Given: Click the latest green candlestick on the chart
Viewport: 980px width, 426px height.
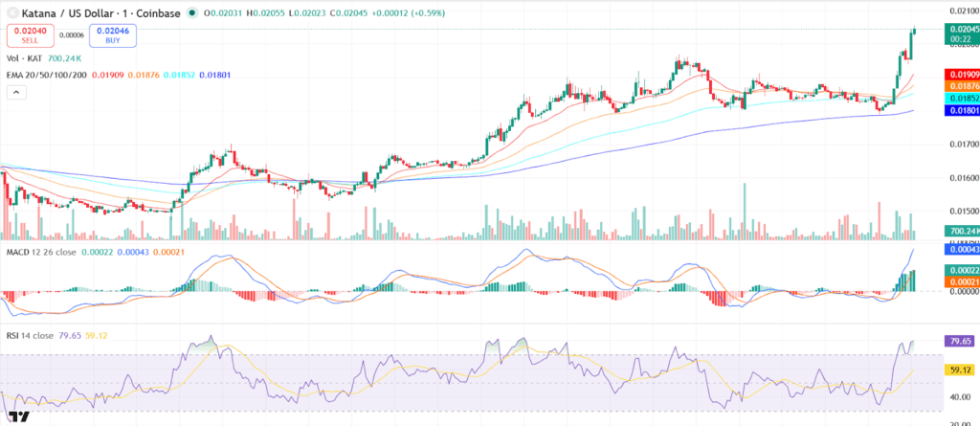Looking at the screenshot, I should (x=913, y=32).
